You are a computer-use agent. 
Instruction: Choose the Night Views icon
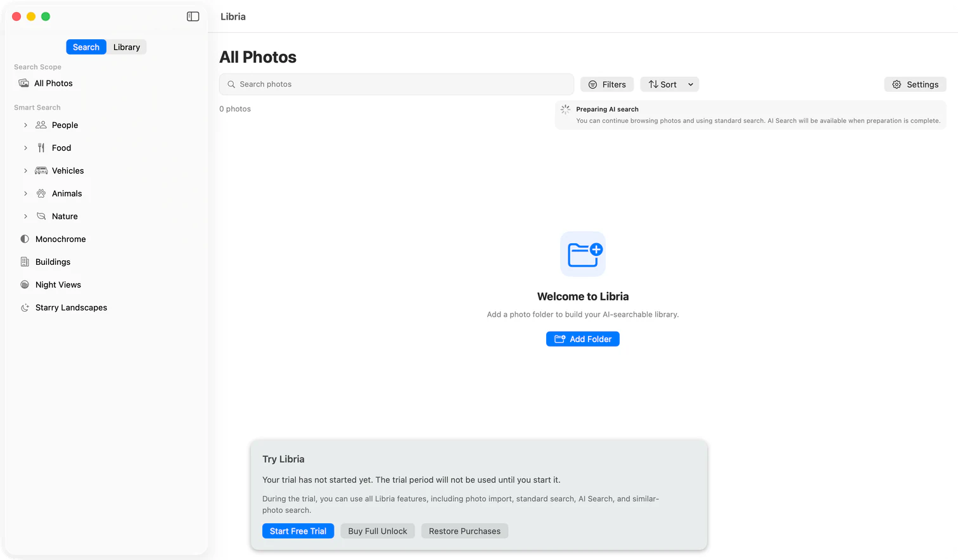pos(25,284)
